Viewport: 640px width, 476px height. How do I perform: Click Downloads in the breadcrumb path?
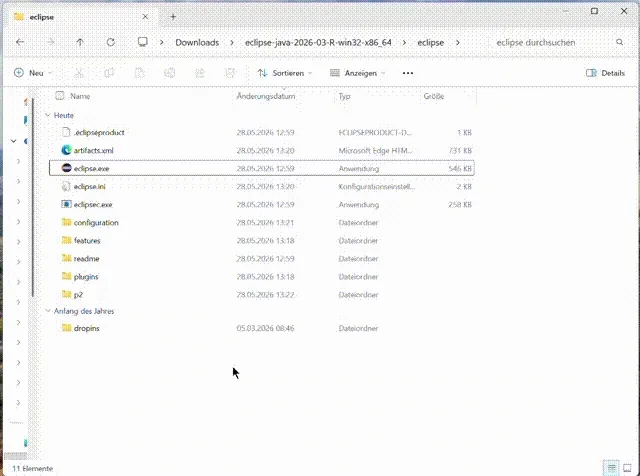[197, 42]
